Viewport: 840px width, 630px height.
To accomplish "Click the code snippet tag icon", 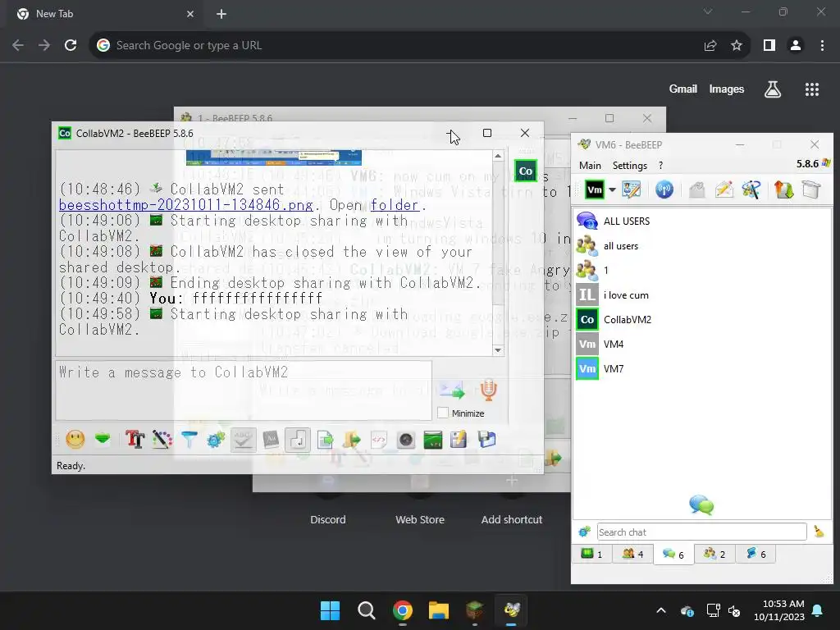I will coord(379,440).
